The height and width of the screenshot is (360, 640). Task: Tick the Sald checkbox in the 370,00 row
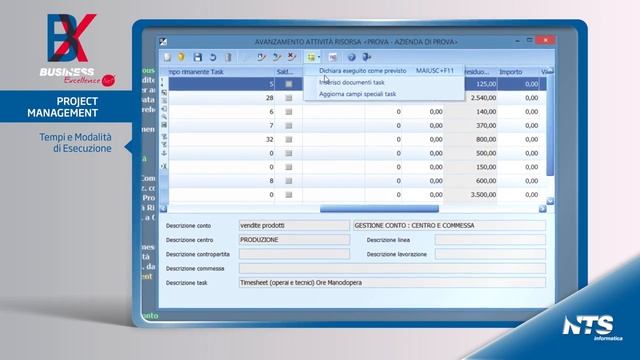289,126
